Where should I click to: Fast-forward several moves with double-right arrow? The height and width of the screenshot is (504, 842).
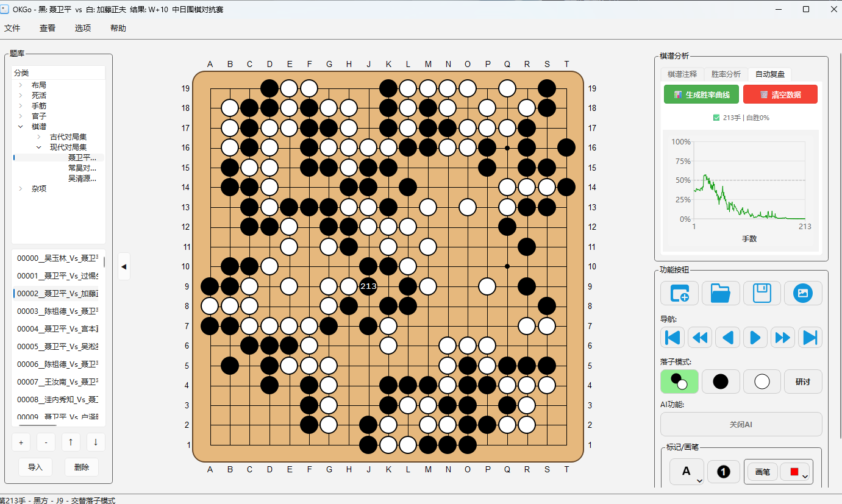tap(782, 337)
